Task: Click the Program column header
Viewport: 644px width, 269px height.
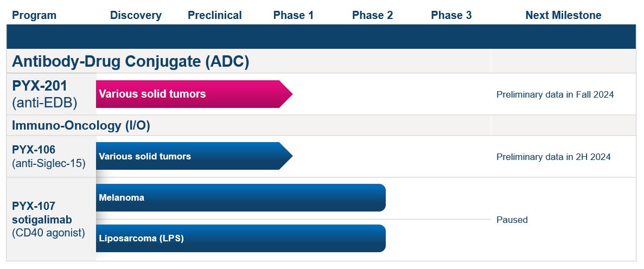Action: pyautogui.click(x=34, y=15)
